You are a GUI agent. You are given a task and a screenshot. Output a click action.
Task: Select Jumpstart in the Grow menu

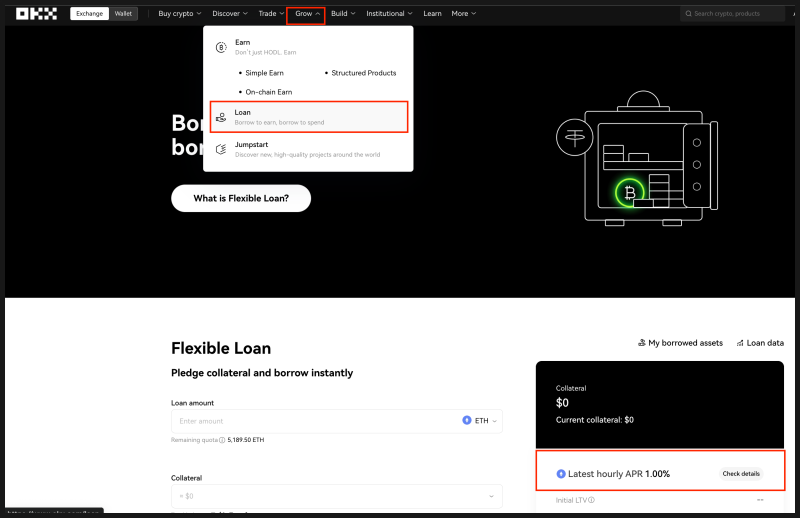tap(308, 149)
